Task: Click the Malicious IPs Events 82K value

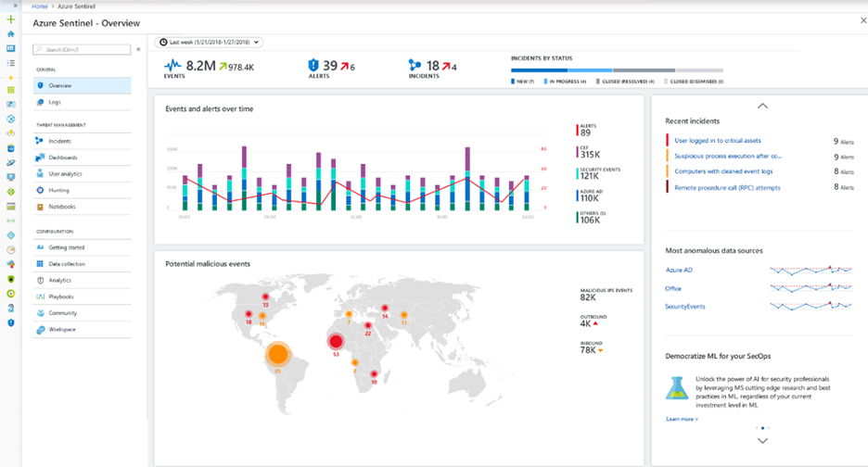Action: point(588,297)
